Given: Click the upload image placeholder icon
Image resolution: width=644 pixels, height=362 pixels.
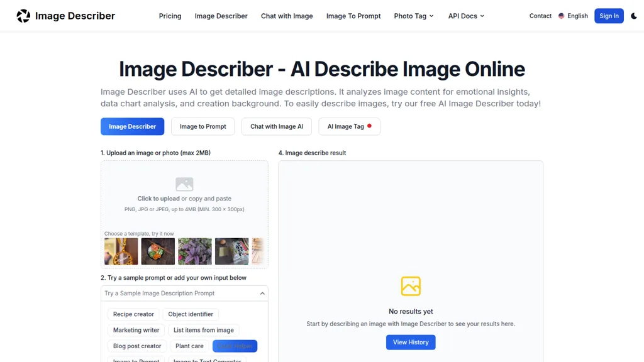Looking at the screenshot, I should click(184, 184).
